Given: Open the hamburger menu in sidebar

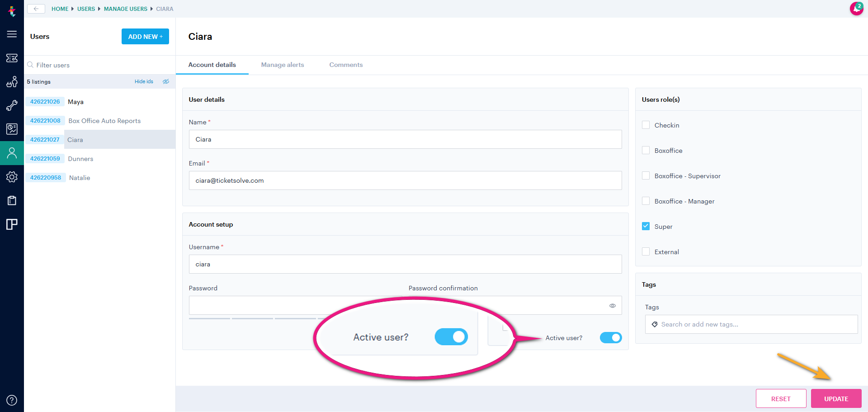Looking at the screenshot, I should pos(12,34).
